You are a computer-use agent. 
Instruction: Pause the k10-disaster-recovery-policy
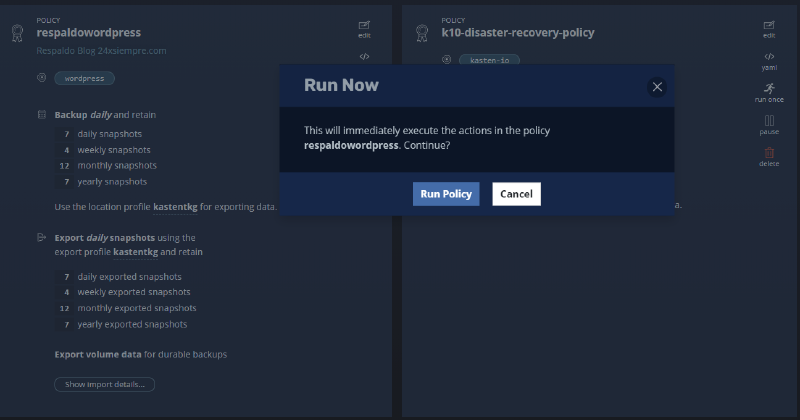(x=769, y=125)
